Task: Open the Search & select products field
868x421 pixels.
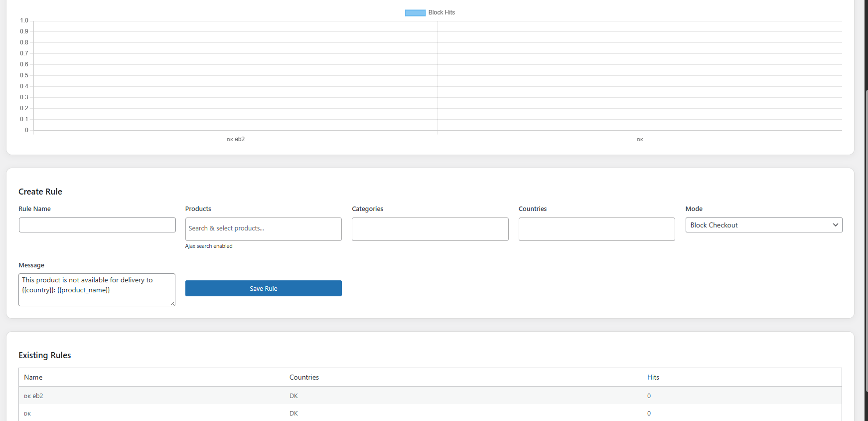Action: point(264,229)
